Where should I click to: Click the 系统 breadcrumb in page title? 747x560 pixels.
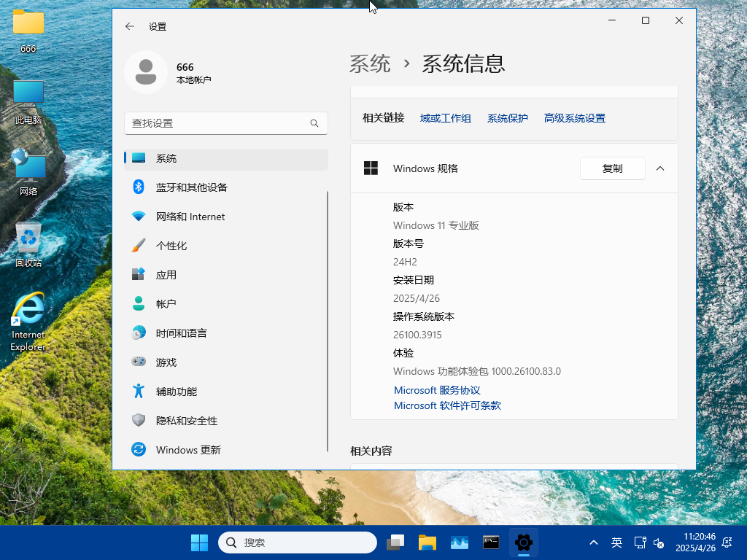370,64
